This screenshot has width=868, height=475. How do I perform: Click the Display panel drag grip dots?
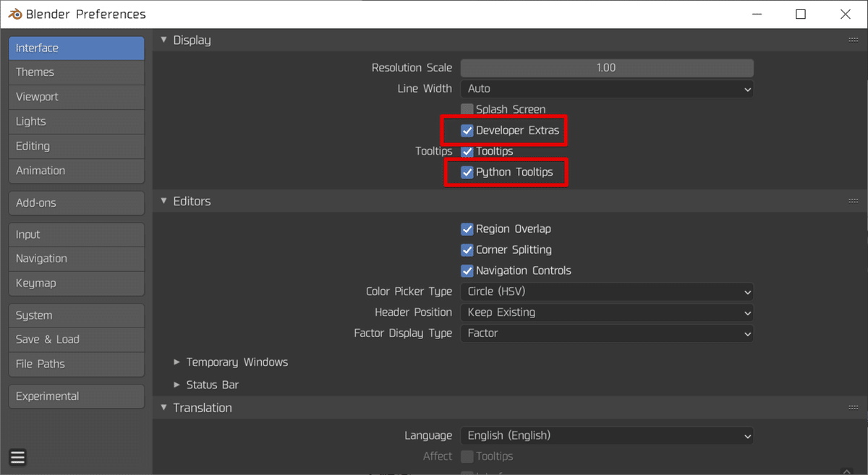[853, 40]
